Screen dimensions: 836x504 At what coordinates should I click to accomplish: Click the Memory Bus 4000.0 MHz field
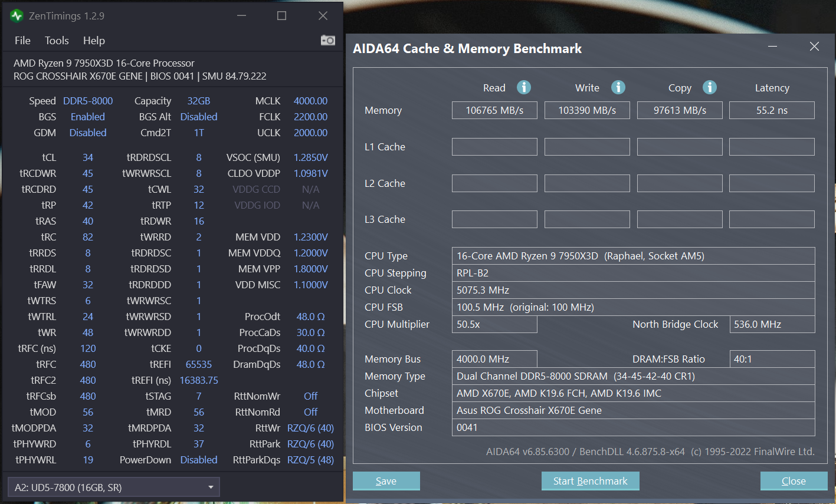coord(494,359)
